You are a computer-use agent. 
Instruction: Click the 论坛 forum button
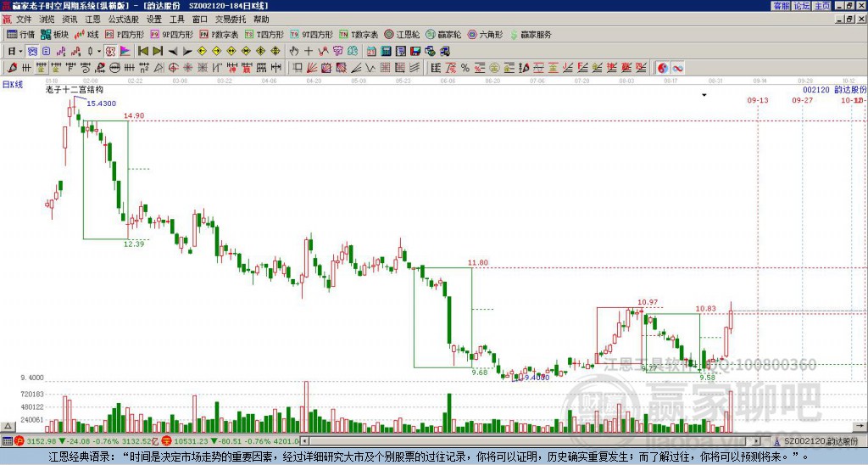(x=801, y=6)
